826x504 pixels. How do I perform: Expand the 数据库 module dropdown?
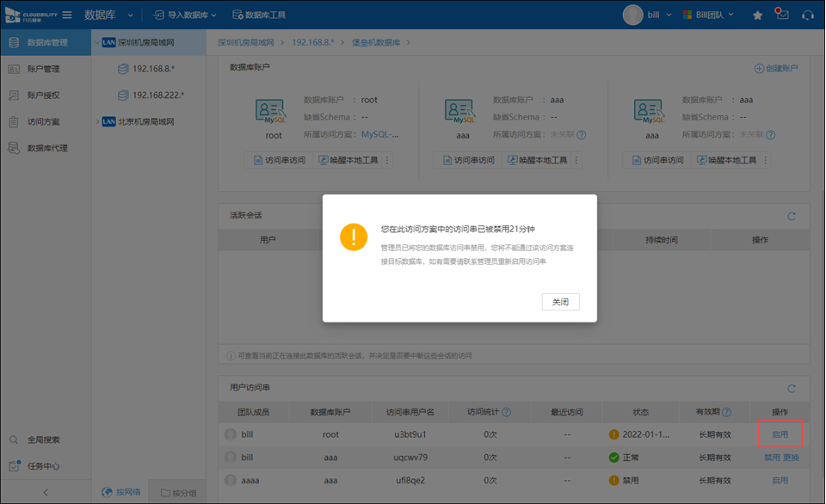[130, 15]
